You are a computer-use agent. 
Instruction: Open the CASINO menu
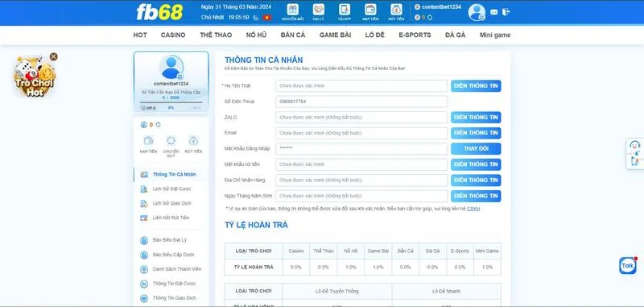[x=173, y=35]
